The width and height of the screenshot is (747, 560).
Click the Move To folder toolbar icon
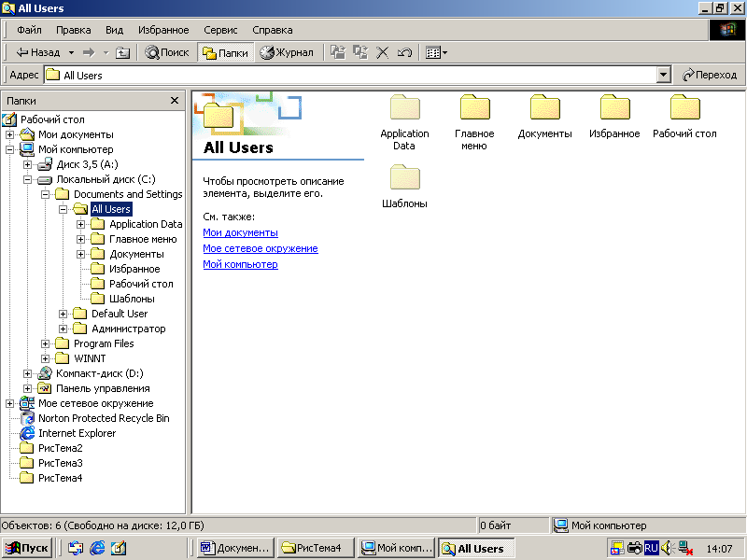338,52
